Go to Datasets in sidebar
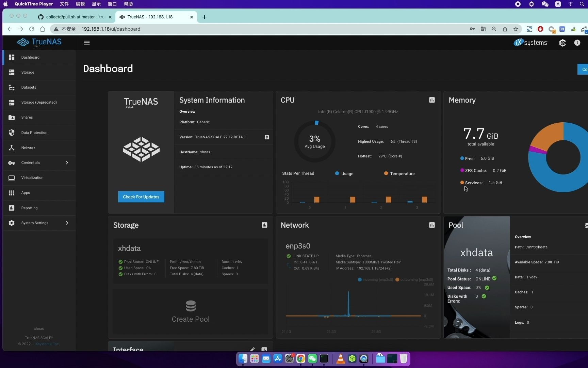The height and width of the screenshot is (368, 588). [x=39, y=87]
